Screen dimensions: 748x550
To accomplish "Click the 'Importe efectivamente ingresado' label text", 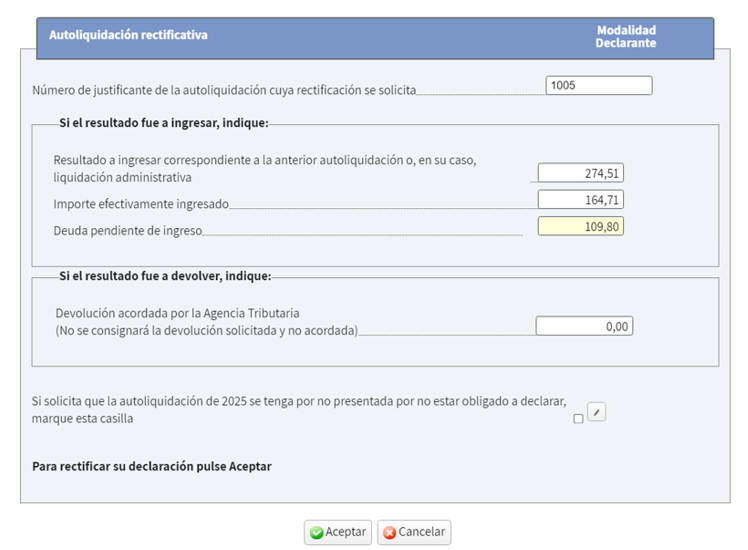I will (141, 204).
